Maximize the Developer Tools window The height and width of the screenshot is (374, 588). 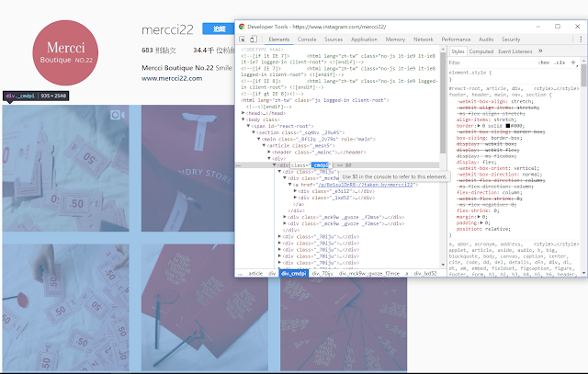tap(558, 27)
